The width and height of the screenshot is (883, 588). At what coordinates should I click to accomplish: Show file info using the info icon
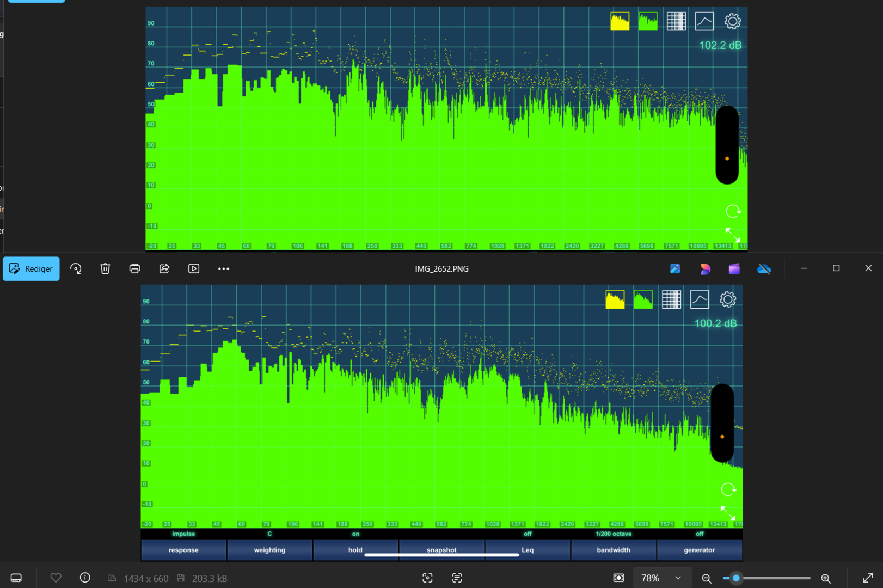coord(85,578)
